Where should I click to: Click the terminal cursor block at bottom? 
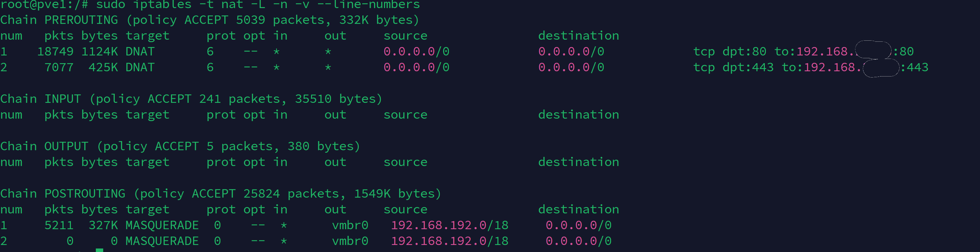[x=100, y=250]
